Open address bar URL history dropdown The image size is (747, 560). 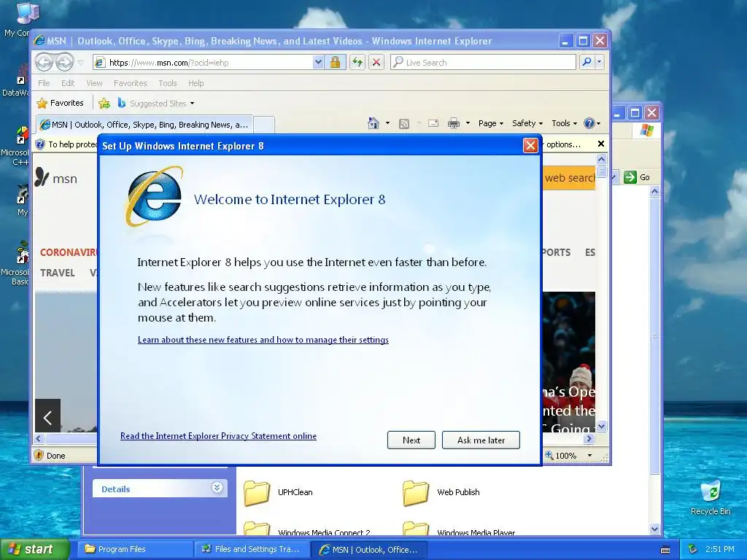point(318,63)
